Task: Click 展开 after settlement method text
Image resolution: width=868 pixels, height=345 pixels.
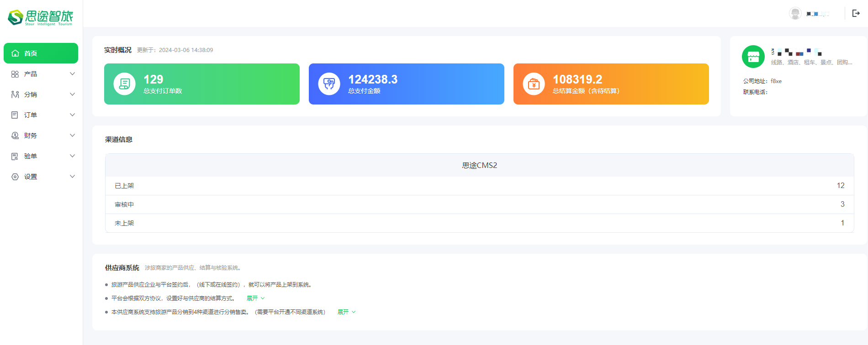Action: tap(255, 298)
